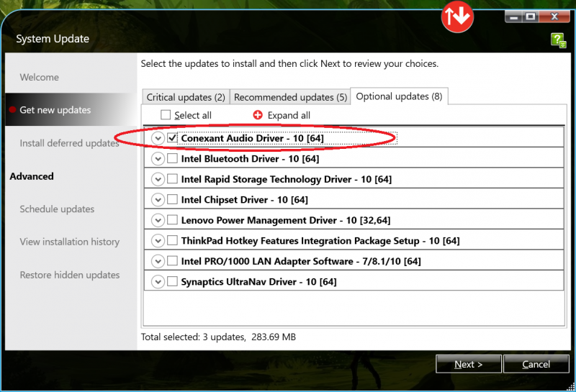Click the Next button
The image size is (576, 392).
point(469,364)
